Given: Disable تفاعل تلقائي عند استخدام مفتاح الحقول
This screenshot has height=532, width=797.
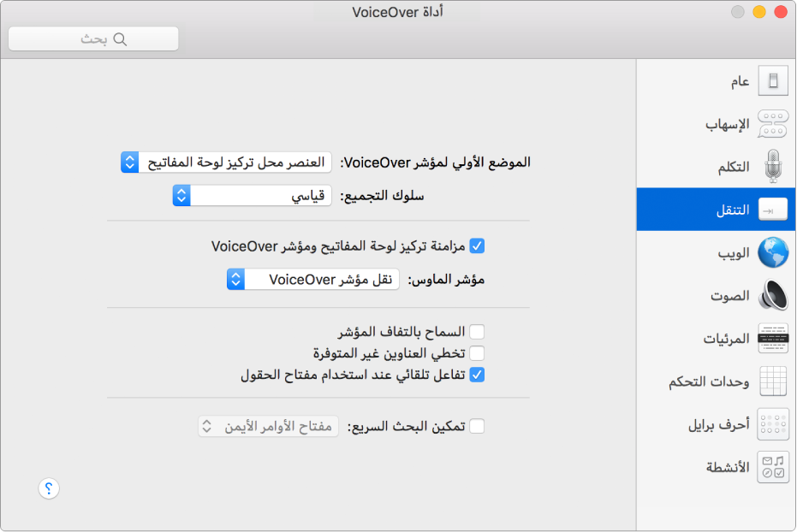Looking at the screenshot, I should coord(477,374).
